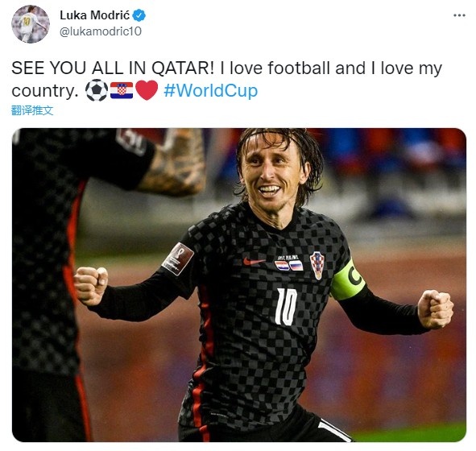Click the Croatia checkered crest on jersey
476x451 pixels.
tap(317, 265)
